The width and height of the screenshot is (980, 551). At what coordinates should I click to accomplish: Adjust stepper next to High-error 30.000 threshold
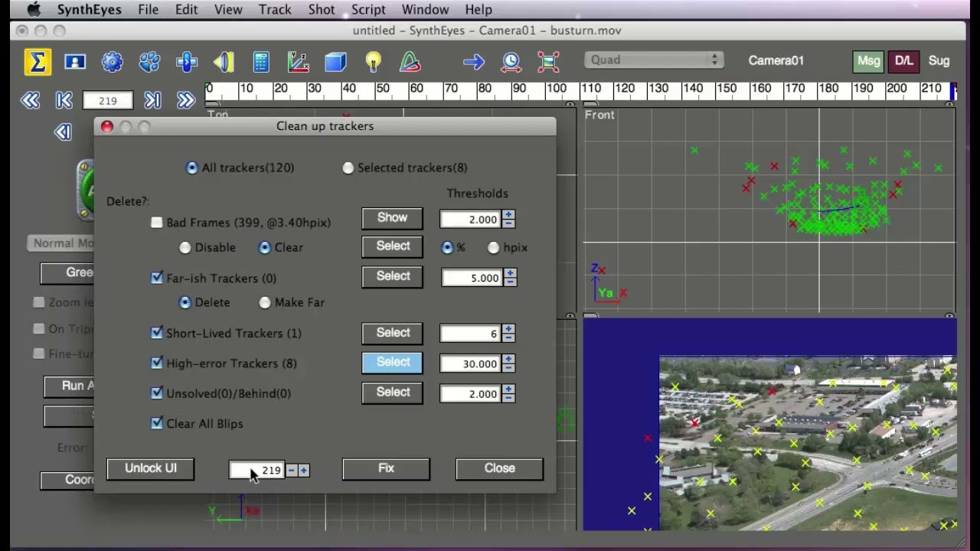(x=508, y=364)
